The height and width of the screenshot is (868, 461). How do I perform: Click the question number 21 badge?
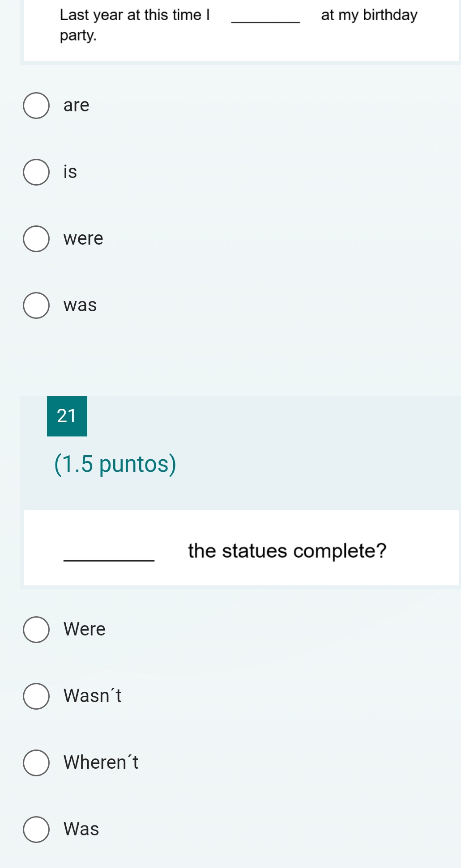(x=67, y=416)
